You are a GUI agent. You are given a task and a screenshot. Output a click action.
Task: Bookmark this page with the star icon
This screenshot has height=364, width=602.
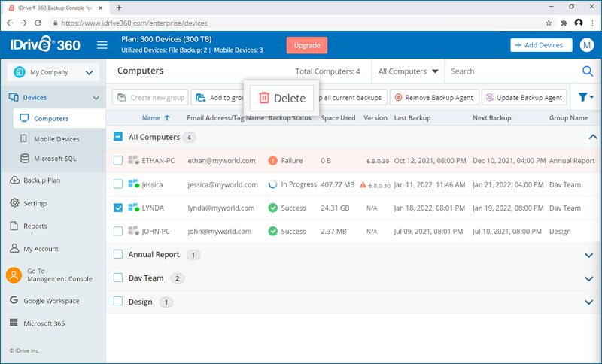pos(549,23)
